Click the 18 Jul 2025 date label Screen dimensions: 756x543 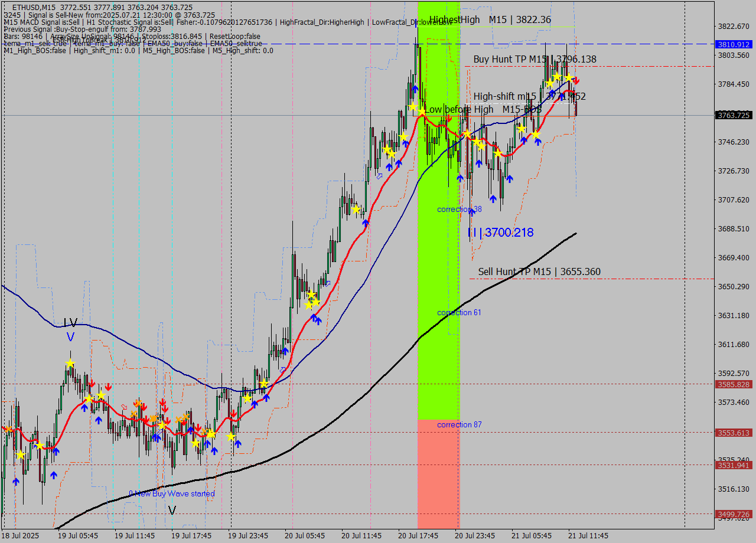click(21, 535)
